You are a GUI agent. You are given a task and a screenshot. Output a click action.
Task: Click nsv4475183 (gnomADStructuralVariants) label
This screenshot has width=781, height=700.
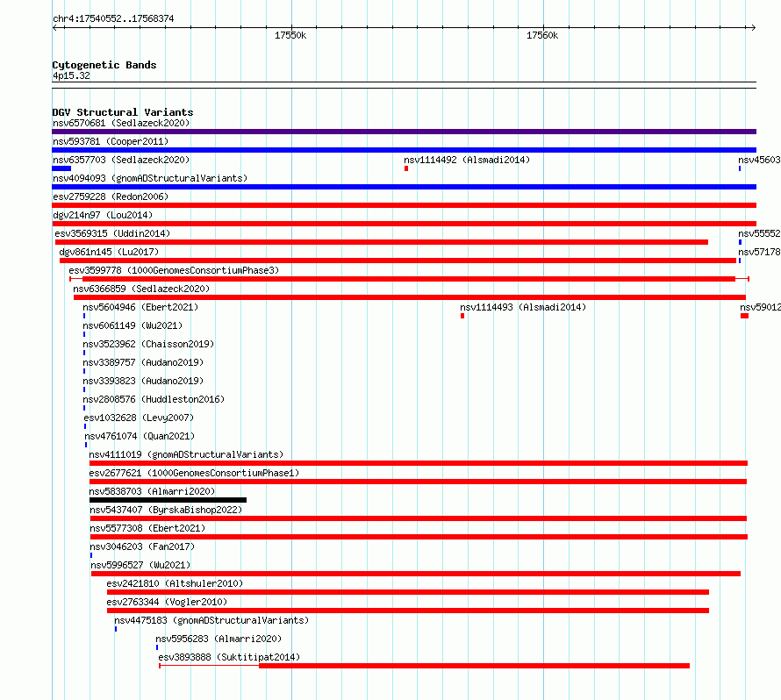point(211,620)
